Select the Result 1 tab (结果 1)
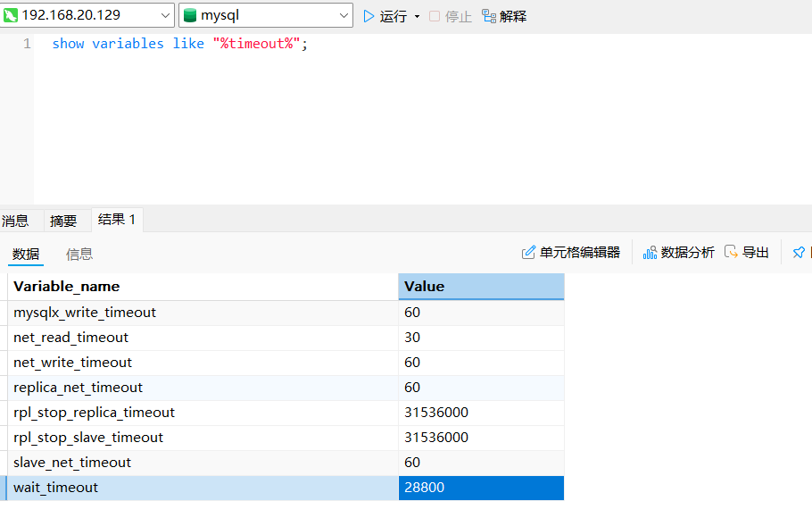The image size is (812, 518). 117,220
